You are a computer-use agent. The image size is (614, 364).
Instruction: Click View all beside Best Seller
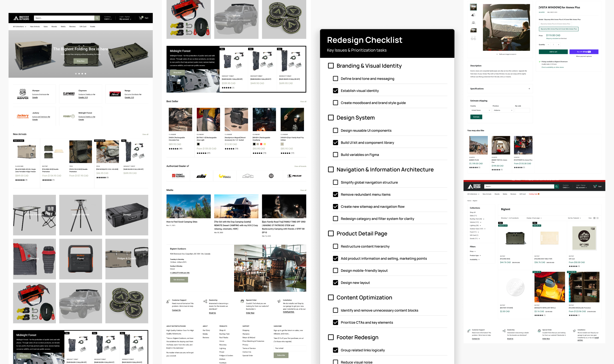click(x=303, y=102)
